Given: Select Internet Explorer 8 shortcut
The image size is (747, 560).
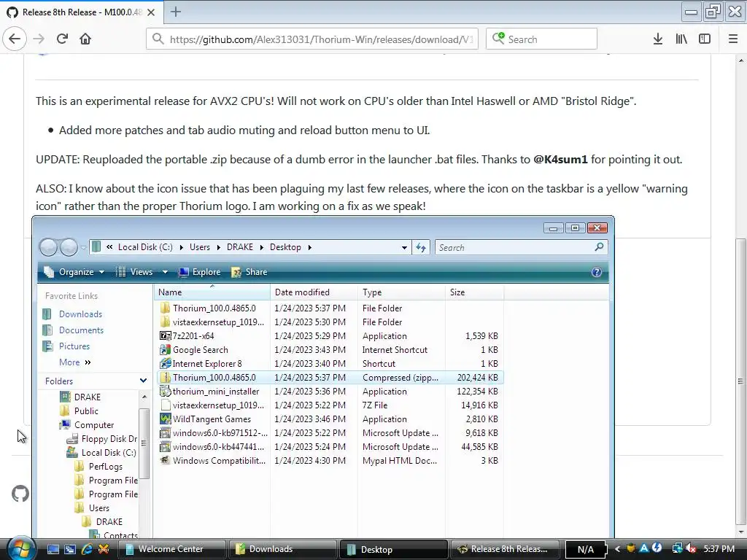Looking at the screenshot, I should [329, 363].
